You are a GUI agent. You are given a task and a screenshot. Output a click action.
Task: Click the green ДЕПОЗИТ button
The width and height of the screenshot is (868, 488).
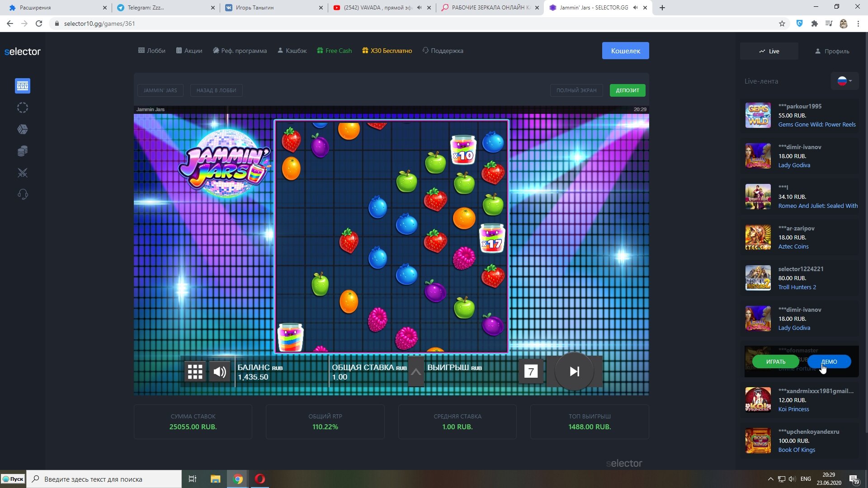[627, 90]
